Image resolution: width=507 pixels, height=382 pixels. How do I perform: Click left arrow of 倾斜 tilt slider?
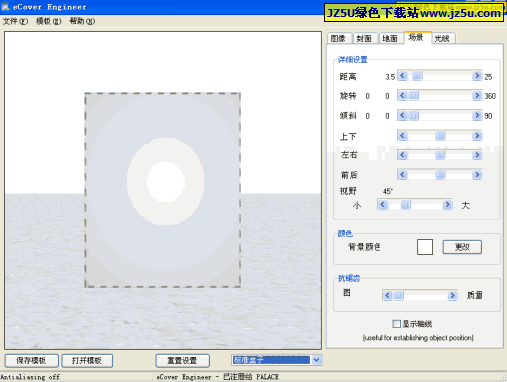click(x=403, y=116)
